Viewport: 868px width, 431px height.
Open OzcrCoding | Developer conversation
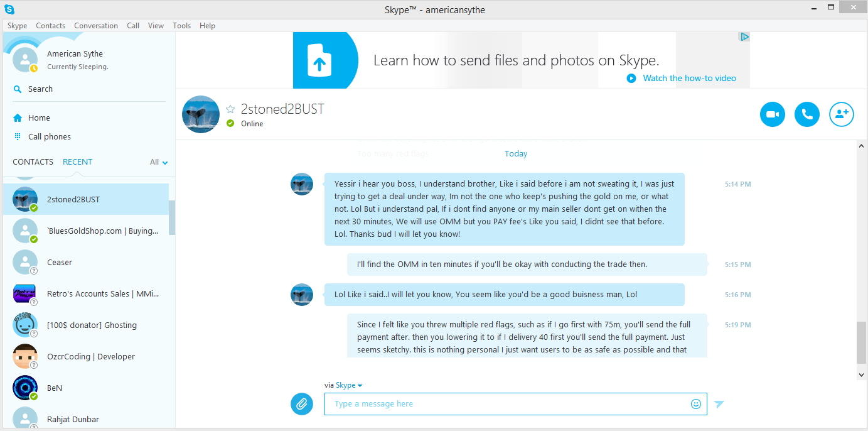pyautogui.click(x=86, y=356)
